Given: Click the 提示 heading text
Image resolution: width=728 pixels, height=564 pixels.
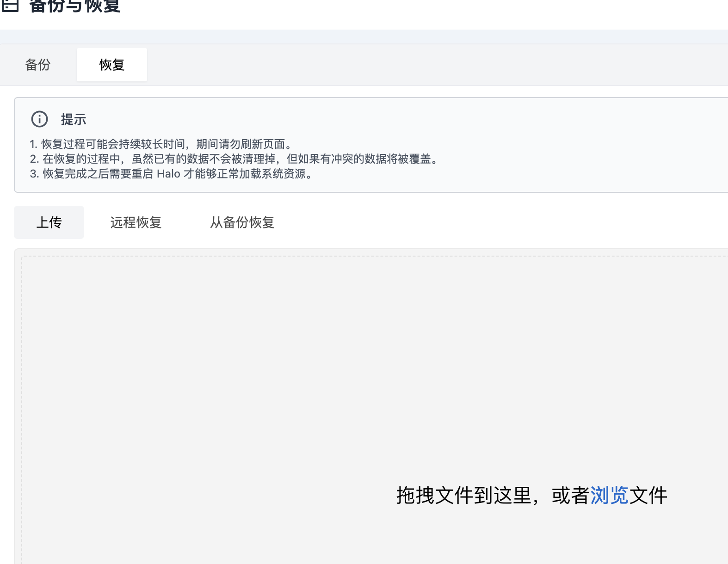Looking at the screenshot, I should 74,119.
